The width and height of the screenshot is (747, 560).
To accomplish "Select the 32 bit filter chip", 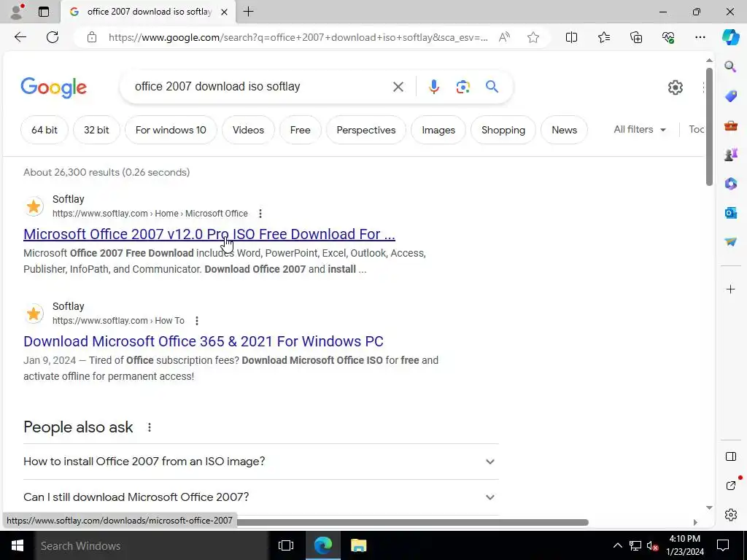I will point(96,130).
